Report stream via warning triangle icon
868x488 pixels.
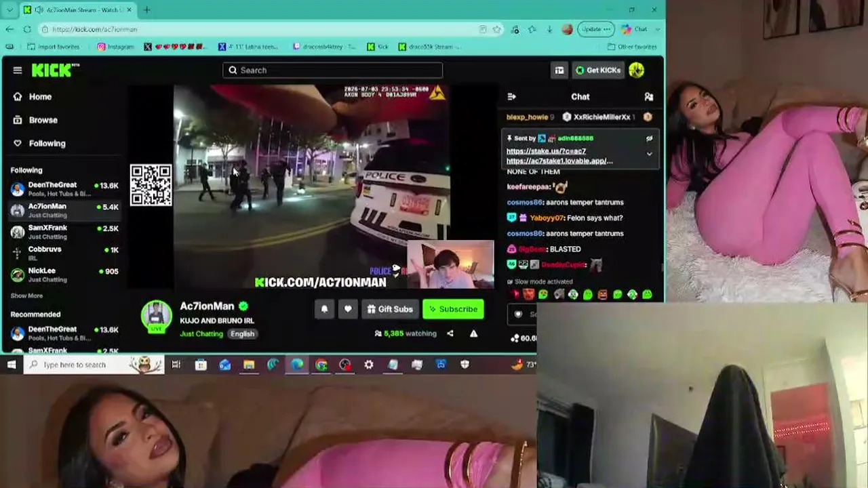click(473, 333)
